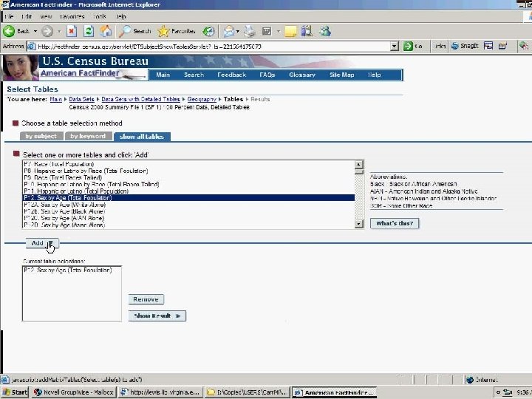Screen dimensions: 532x399
Task: Click the Print icon
Action: 250,31
